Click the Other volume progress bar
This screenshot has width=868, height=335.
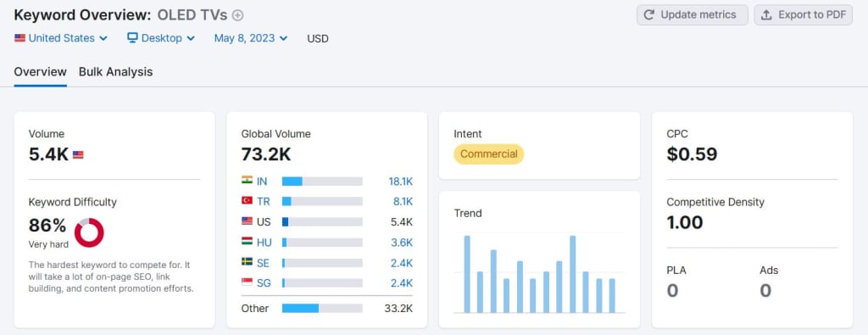322,309
